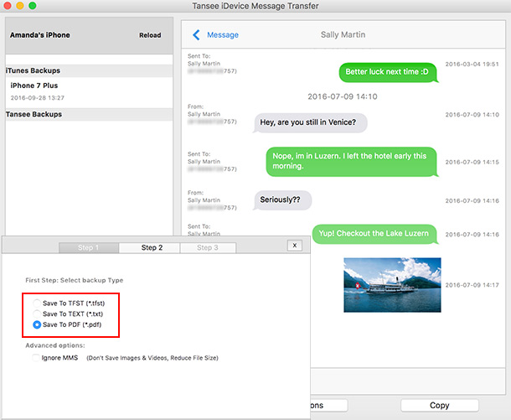511x420 pixels.
Task: Close the backup dialog with the x button
Action: [x=294, y=246]
